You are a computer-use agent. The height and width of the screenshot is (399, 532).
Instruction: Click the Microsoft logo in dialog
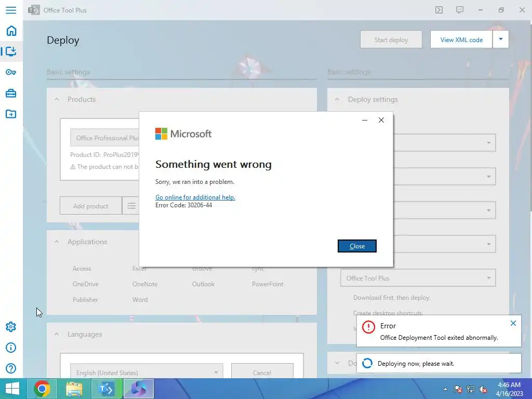click(x=183, y=134)
